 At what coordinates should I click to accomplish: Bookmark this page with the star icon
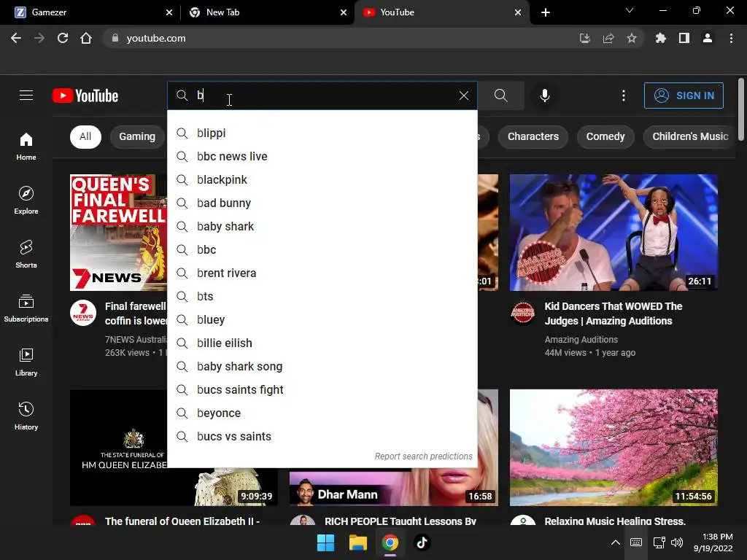pos(632,38)
